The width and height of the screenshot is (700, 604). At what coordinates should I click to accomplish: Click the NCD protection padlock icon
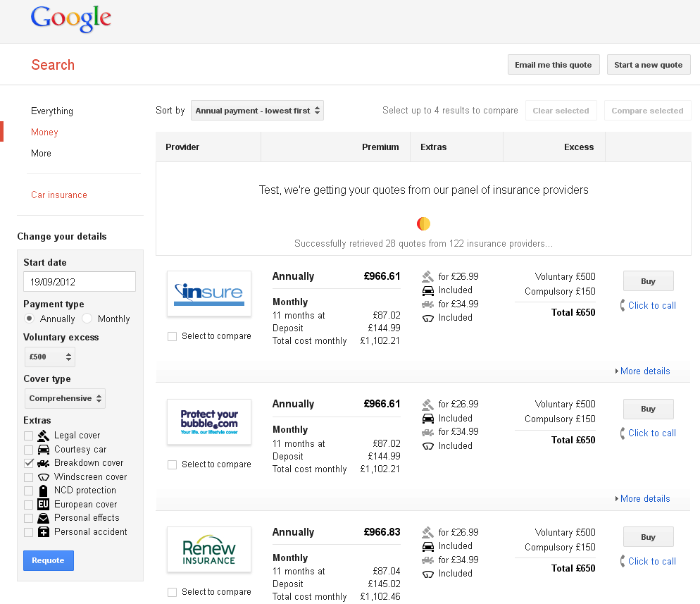43,491
